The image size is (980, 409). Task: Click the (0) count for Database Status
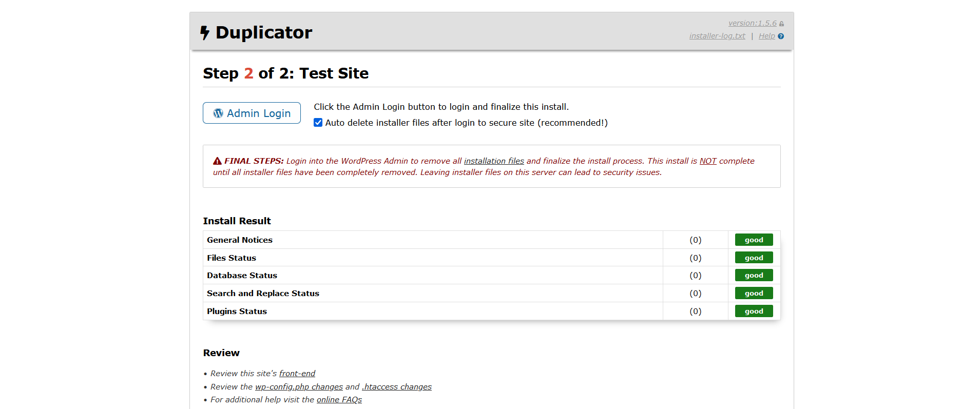[695, 276]
